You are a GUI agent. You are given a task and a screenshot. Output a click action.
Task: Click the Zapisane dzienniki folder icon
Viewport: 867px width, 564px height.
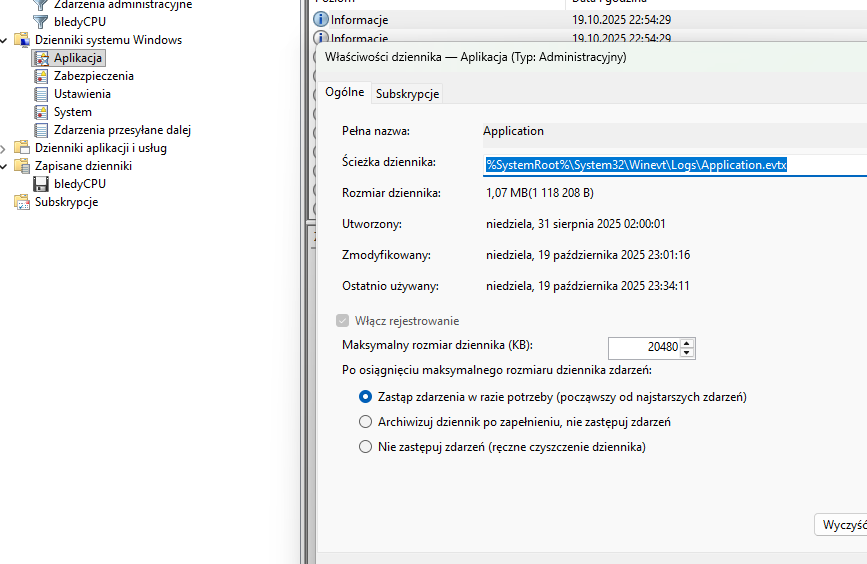(22, 166)
